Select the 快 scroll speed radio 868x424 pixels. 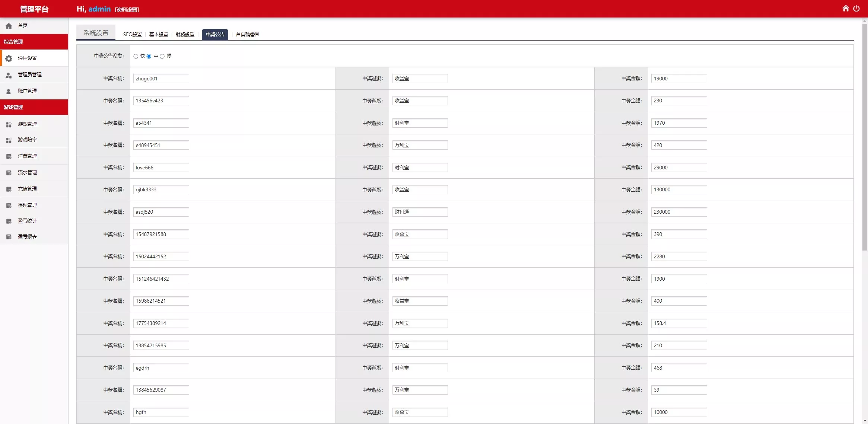click(x=136, y=56)
